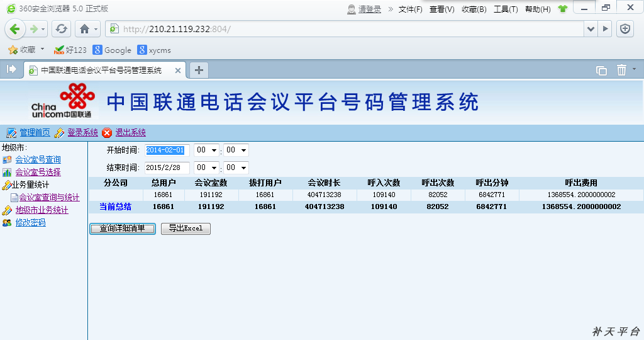Click the 退出系统 link
The image size is (644, 340).
point(131,132)
